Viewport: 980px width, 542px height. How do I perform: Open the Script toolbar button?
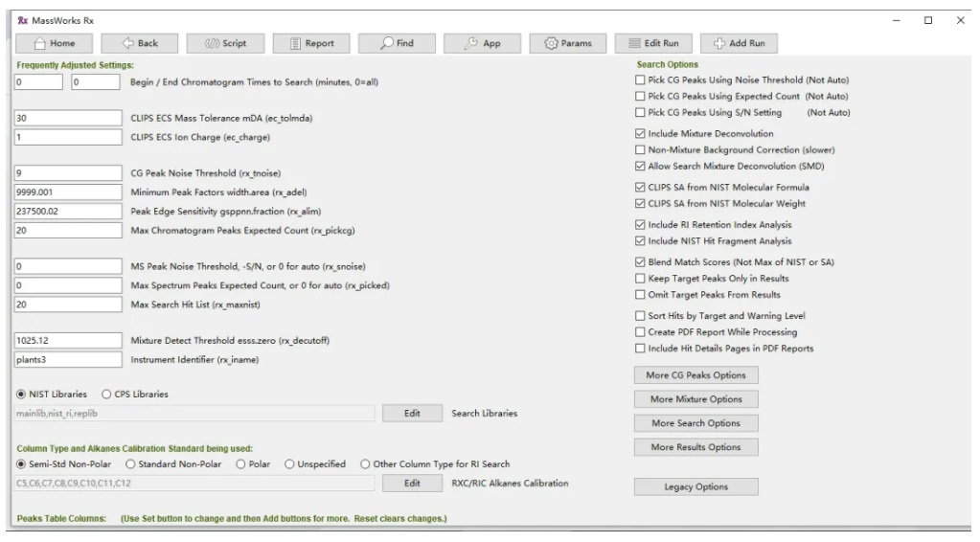(226, 43)
